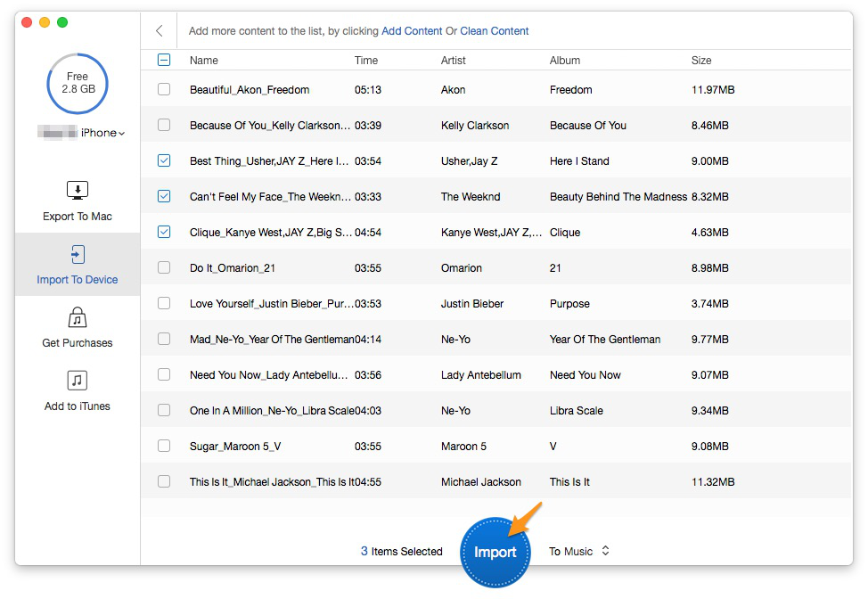
Task: Click the Import To Device phone icon
Action: 78,254
